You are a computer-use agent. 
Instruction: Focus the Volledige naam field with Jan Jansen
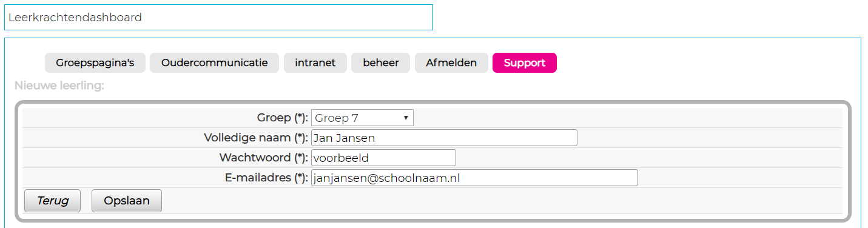(x=444, y=138)
